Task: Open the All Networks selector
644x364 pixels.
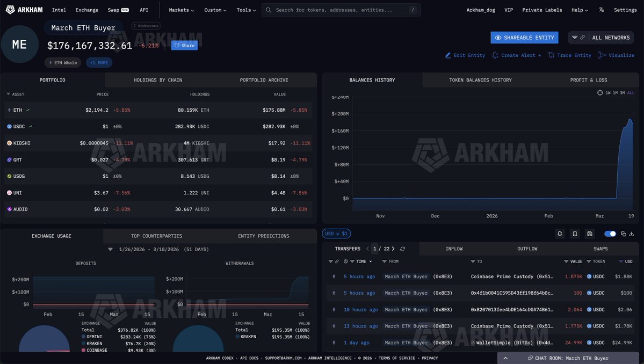Action: pos(611,38)
